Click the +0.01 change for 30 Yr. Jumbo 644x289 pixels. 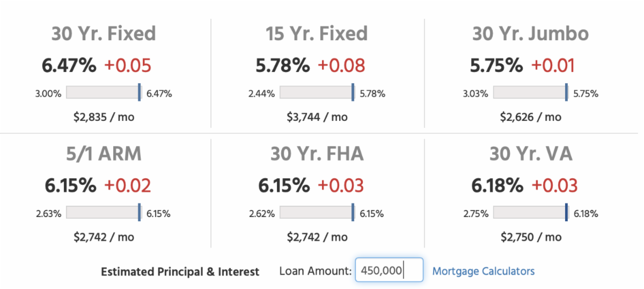[553, 66]
